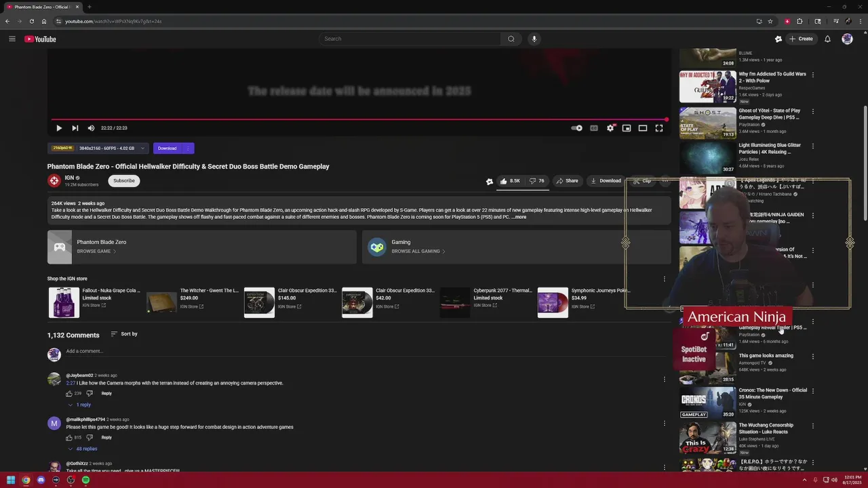868x488 pixels.
Task: Mute the video volume
Action: click(x=91, y=128)
